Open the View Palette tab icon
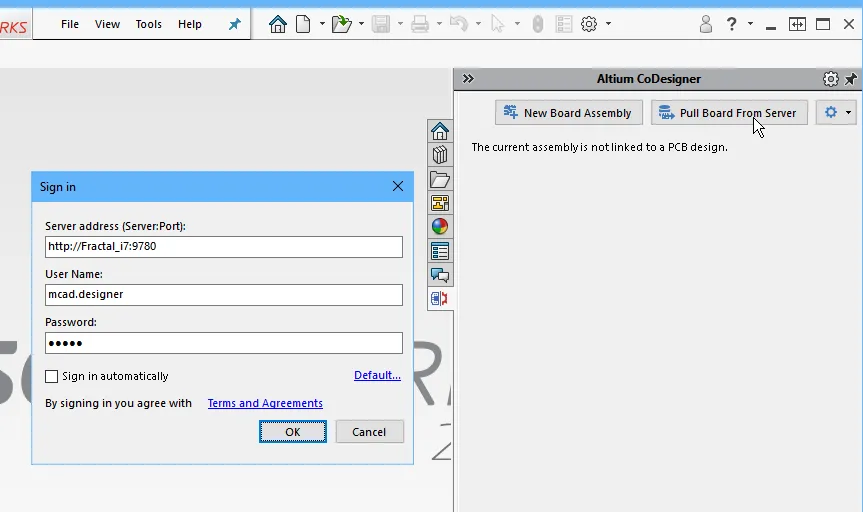Screen dimensions: 863x512 coord(440,203)
